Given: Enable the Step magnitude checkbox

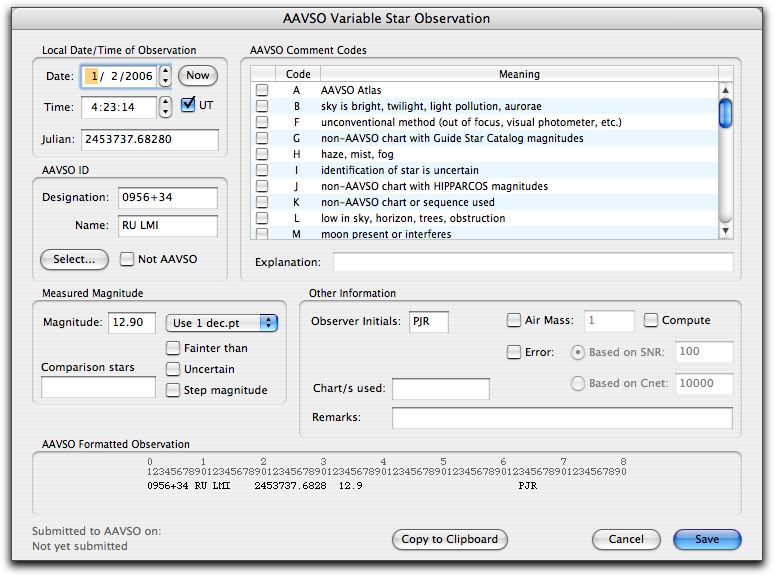Looking at the screenshot, I should [x=173, y=390].
